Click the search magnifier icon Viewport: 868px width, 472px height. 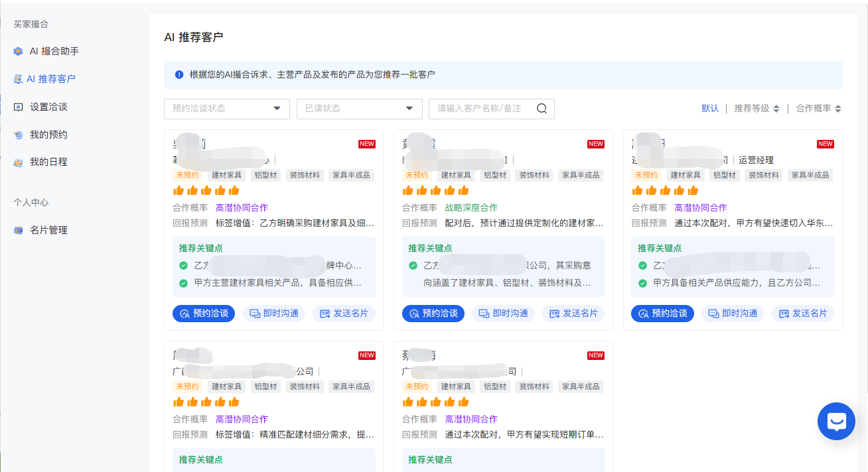tap(542, 109)
